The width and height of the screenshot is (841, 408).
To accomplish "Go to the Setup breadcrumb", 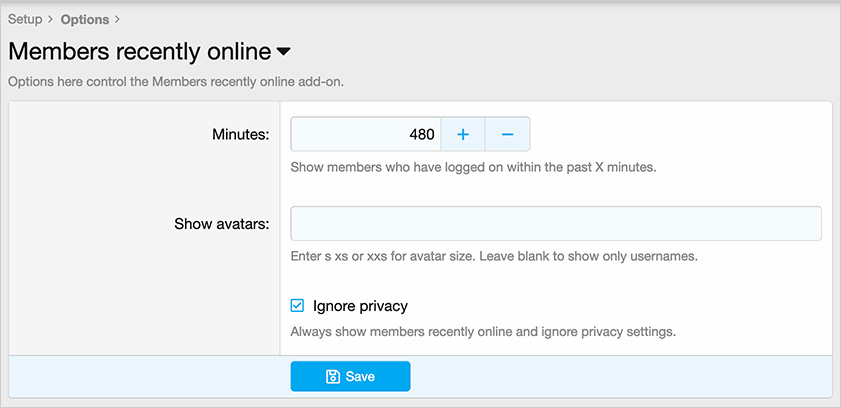I will point(25,19).
